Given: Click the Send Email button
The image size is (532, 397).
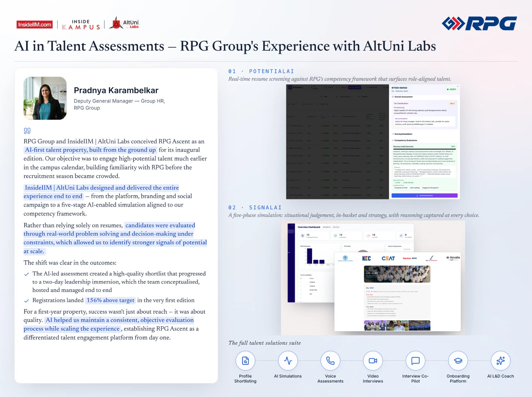Looking at the screenshot, I should [x=308, y=104].
